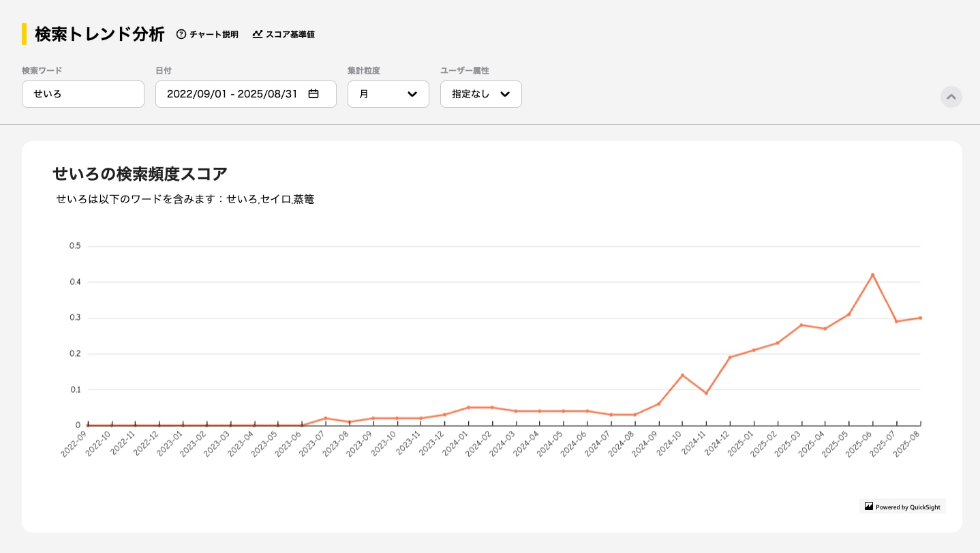Click the line chart icon beside スコア基準値
Image resolution: width=980 pixels, height=553 pixels.
257,34
